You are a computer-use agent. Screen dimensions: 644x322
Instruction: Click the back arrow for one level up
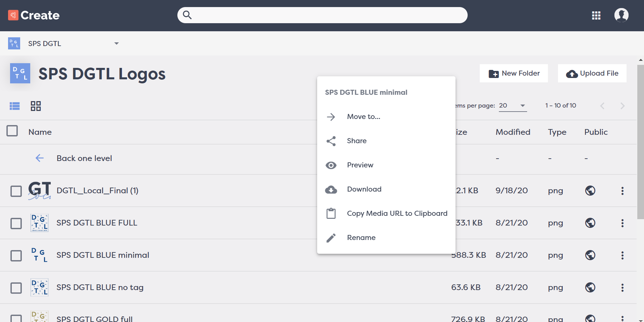pos(40,158)
